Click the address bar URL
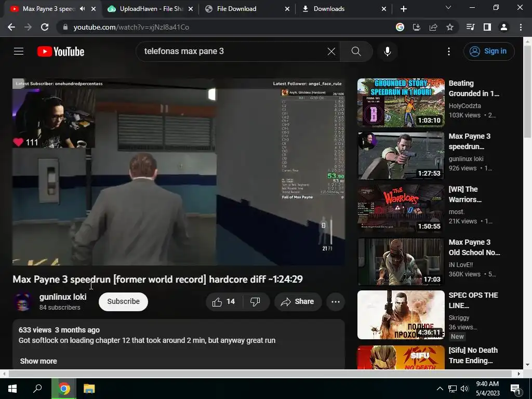This screenshot has width=532, height=399. 131,27
